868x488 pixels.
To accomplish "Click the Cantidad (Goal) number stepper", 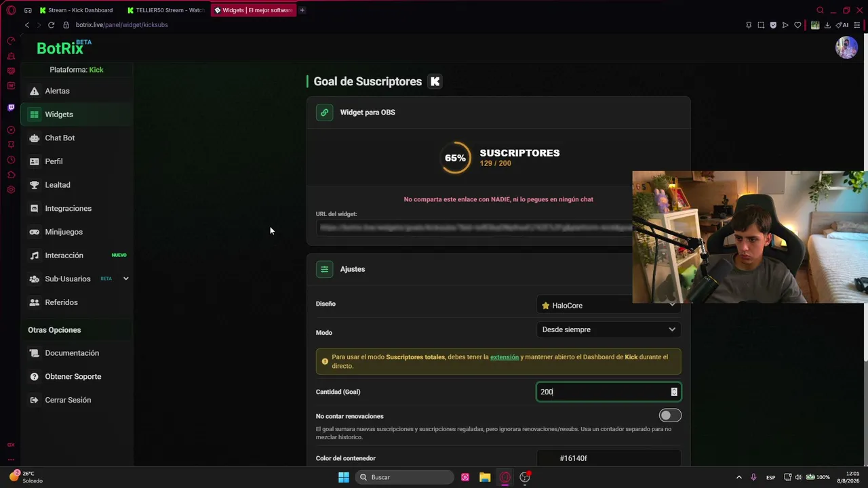I will tap(674, 392).
